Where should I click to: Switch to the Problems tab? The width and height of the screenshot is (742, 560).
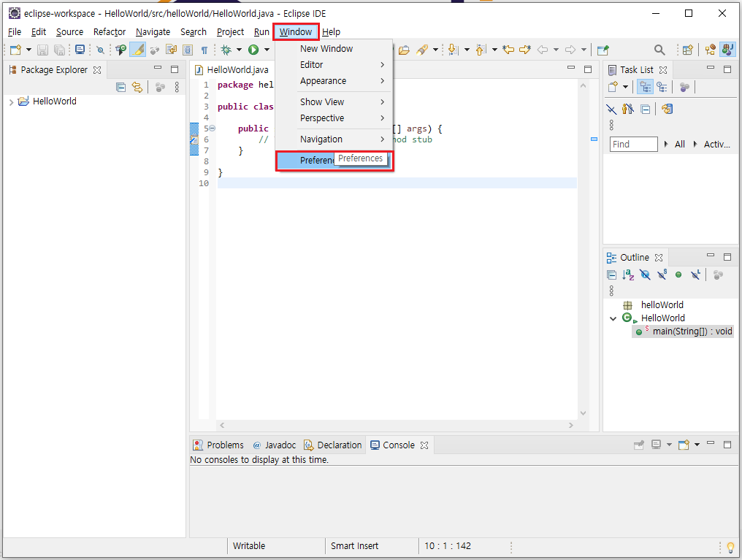(218, 445)
